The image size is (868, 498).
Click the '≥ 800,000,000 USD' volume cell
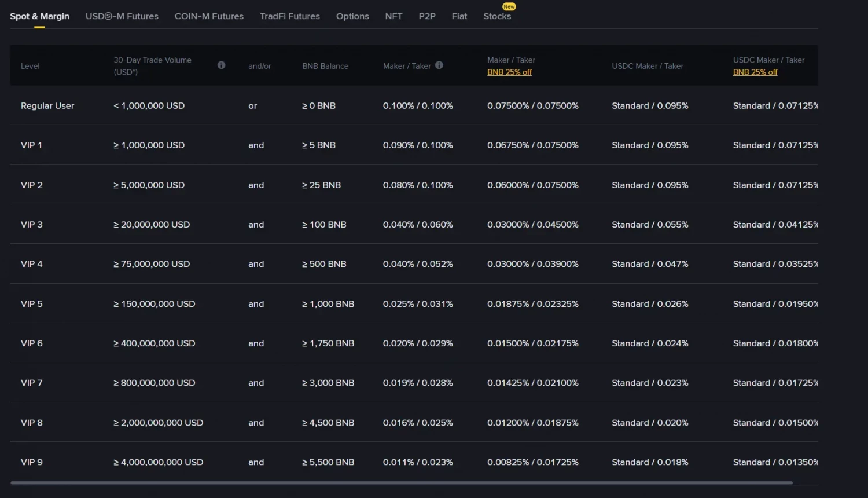(x=155, y=383)
